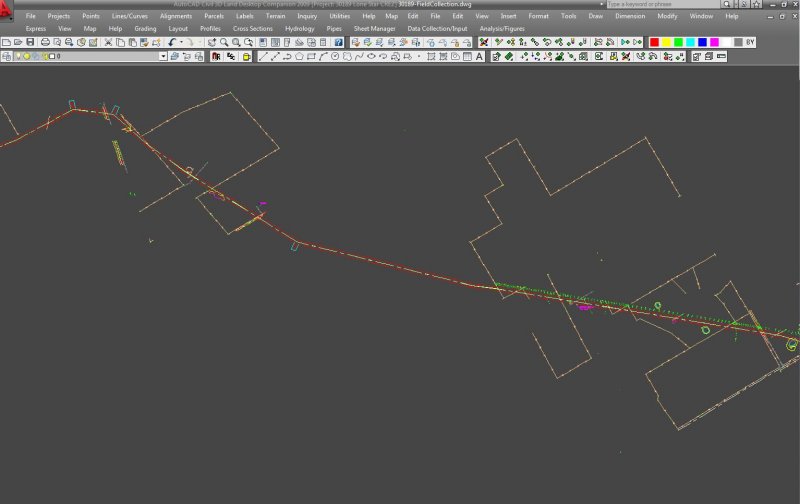Click the Zoom realtime magnifier icon
The width and height of the screenshot is (800, 504).
(224, 42)
